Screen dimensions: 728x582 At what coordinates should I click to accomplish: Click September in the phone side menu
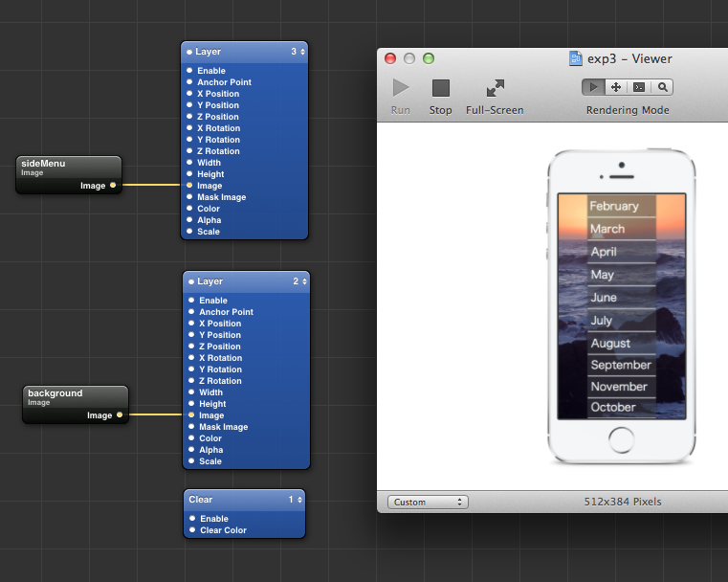(x=621, y=365)
